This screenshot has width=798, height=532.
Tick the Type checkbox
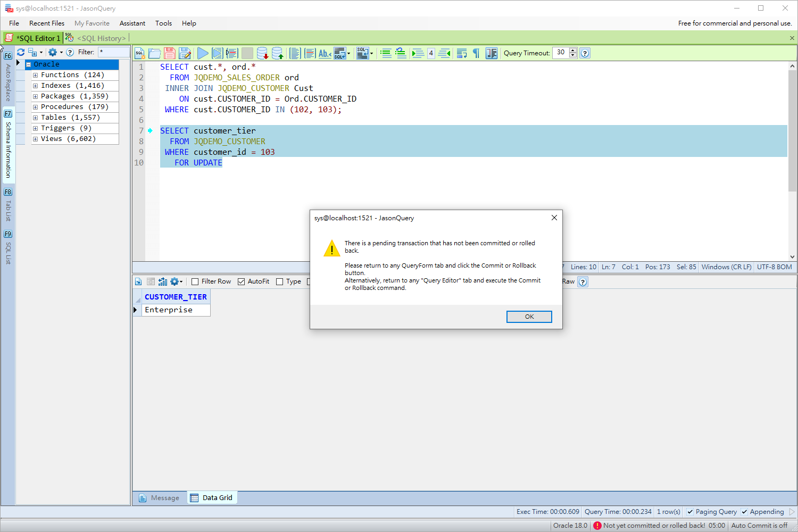[x=279, y=281]
